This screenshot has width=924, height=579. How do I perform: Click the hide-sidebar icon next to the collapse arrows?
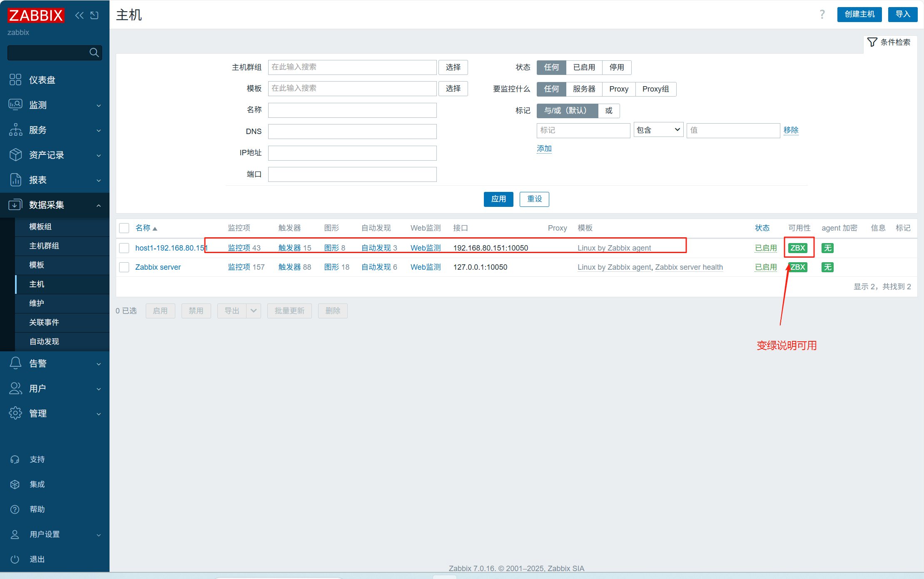click(95, 15)
